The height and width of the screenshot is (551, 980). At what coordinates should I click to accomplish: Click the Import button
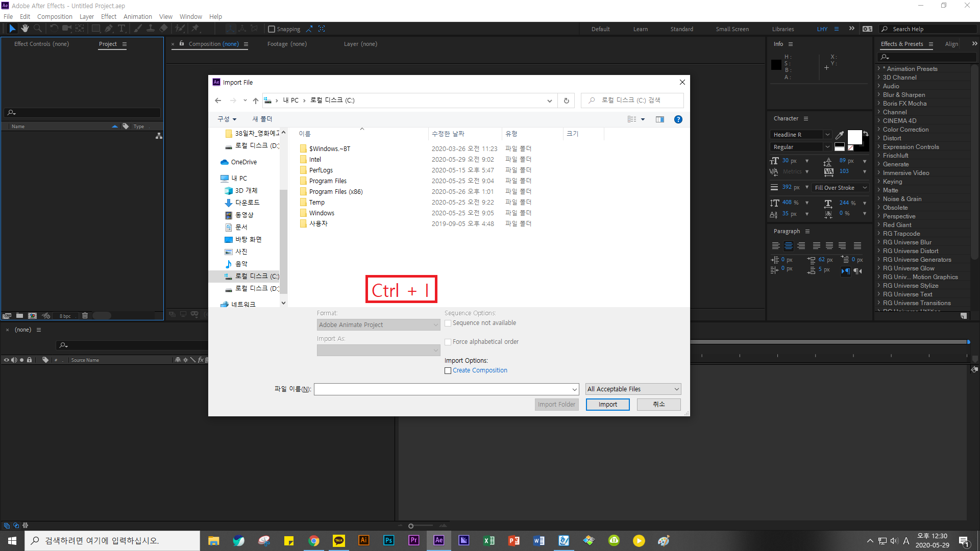pos(607,405)
